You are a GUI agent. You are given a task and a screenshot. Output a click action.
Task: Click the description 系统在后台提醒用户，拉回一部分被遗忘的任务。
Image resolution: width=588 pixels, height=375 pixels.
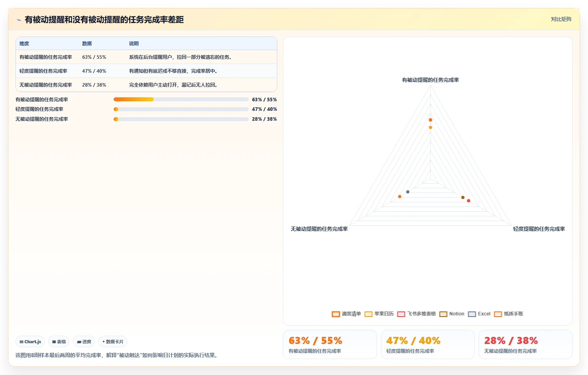pyautogui.click(x=180, y=57)
